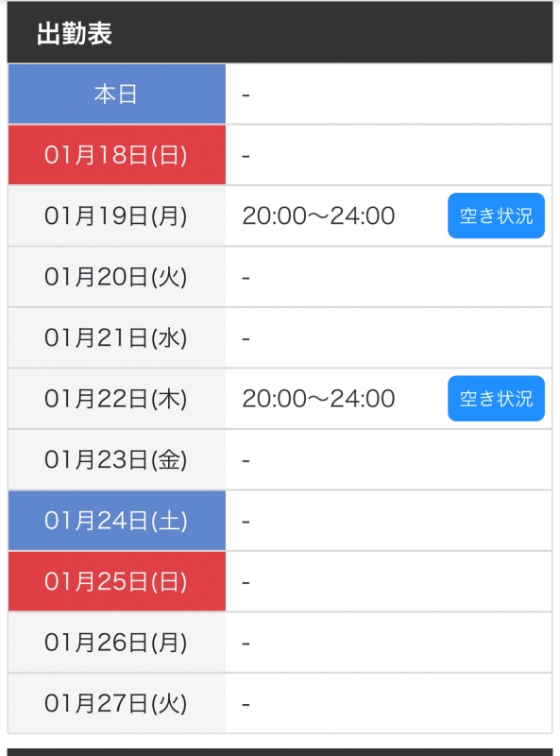The width and height of the screenshot is (560, 756).
Task: Click the 20:00～24:00 slot for Thursday
Action: point(316,399)
